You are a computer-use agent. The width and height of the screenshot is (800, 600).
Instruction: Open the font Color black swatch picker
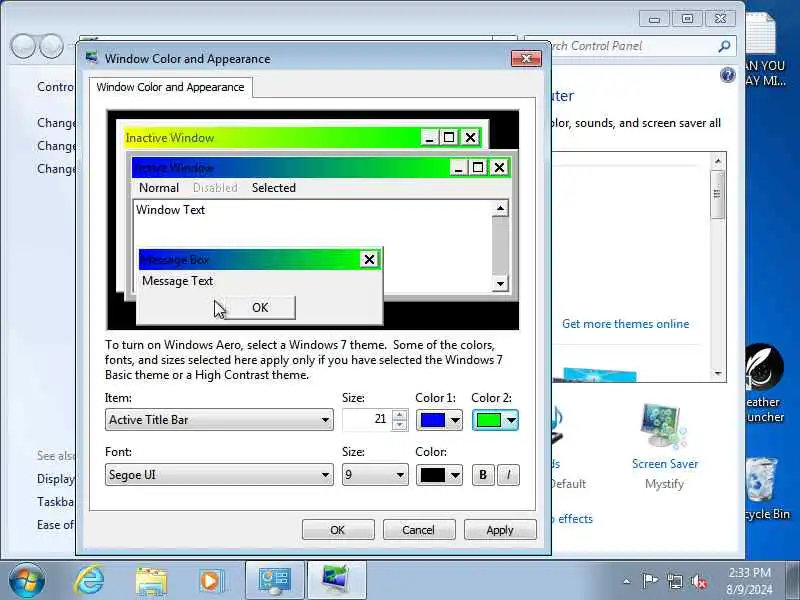(x=439, y=475)
